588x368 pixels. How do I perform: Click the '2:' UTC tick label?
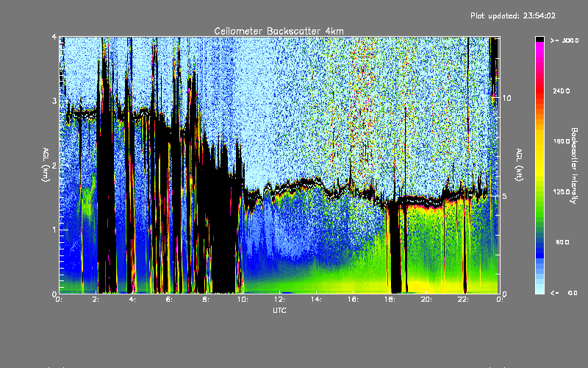(96, 300)
